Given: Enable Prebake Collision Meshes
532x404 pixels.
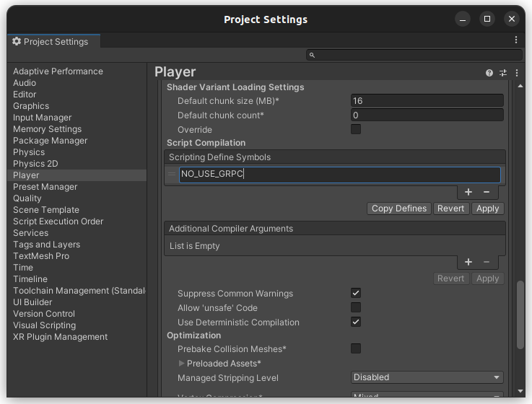Looking at the screenshot, I should 356,348.
